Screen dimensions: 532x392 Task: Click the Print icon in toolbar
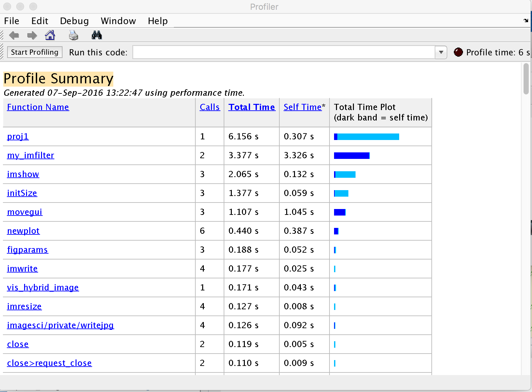point(74,35)
